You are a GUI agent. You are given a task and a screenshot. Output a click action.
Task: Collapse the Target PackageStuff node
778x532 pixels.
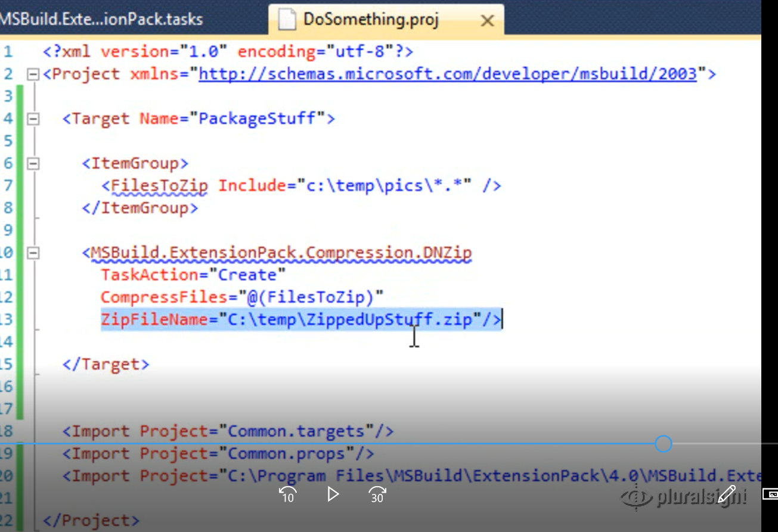(33, 119)
